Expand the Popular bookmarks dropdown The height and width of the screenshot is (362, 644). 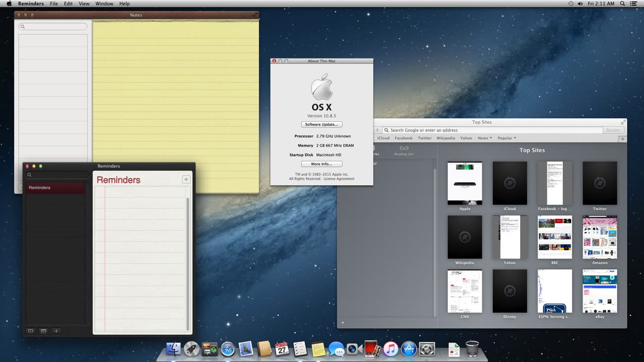coord(507,138)
